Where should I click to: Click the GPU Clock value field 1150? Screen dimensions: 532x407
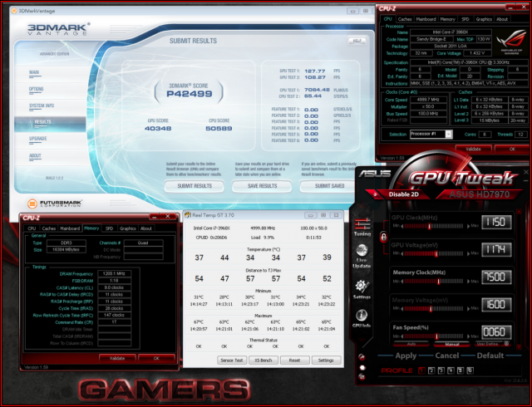tap(496, 222)
